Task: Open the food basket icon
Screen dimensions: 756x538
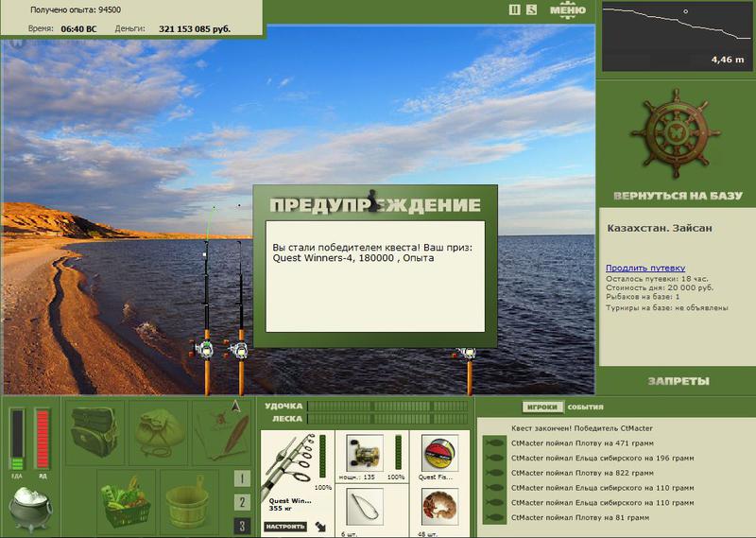Action: coord(126,502)
